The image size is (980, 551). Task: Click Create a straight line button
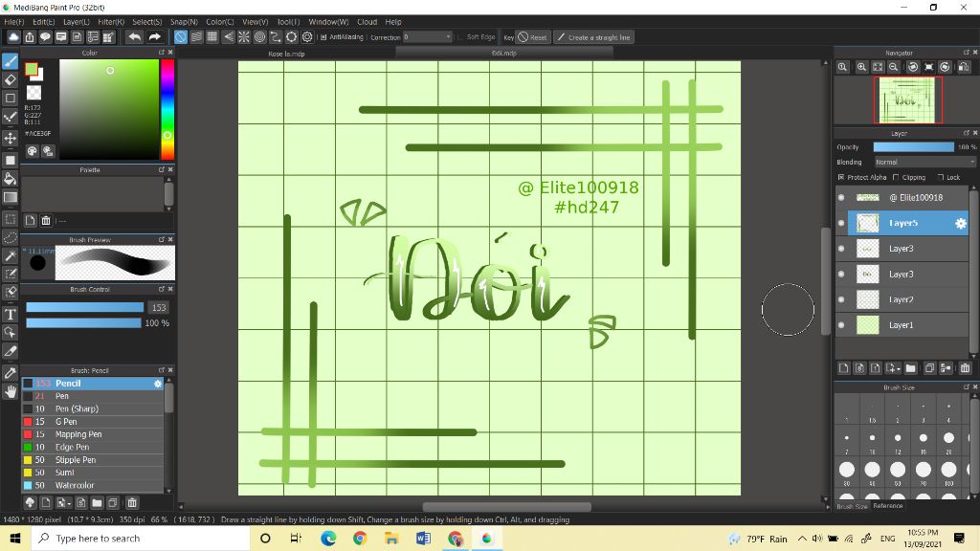[x=593, y=37]
